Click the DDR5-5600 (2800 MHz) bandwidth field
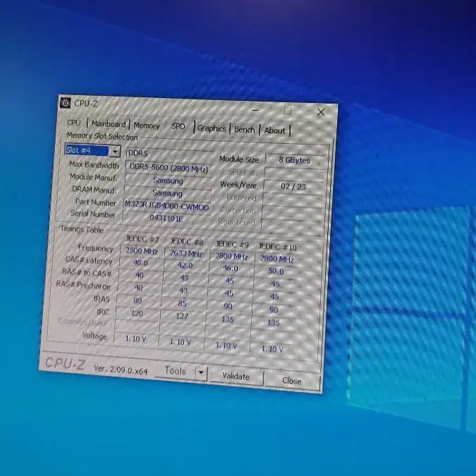476x476 pixels. tap(169, 169)
